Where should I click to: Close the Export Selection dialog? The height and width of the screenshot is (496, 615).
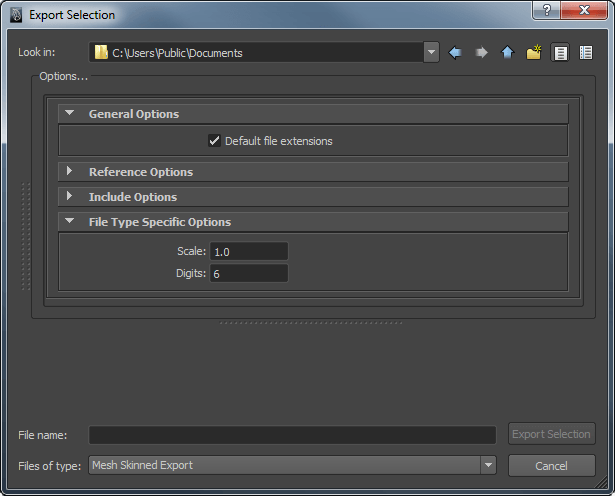(584, 10)
